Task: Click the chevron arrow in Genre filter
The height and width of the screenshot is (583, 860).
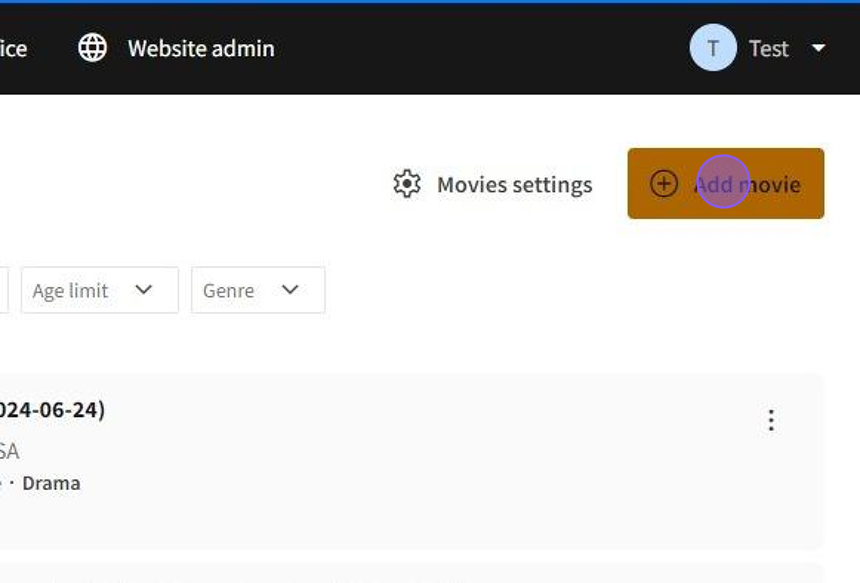Action: [x=290, y=290]
